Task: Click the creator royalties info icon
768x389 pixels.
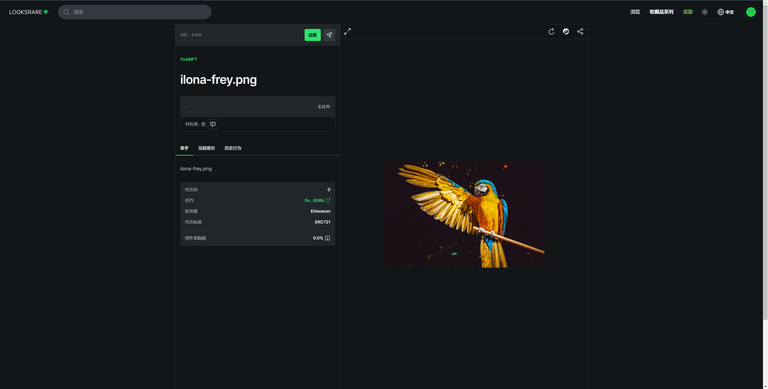Action: (x=327, y=238)
